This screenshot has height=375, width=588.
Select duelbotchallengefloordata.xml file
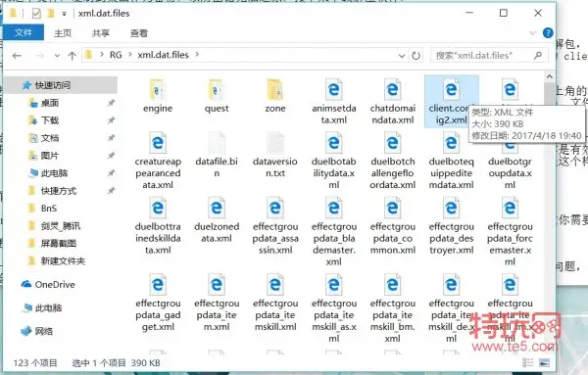tap(393, 161)
